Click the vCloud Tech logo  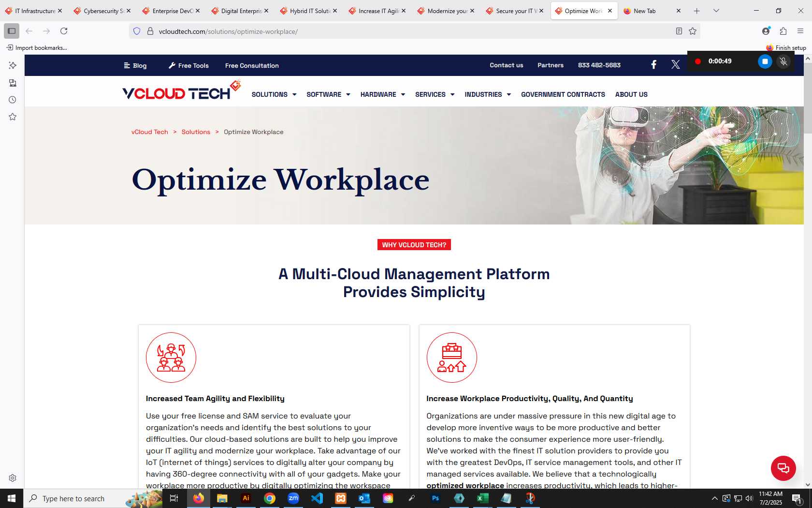coord(181,91)
